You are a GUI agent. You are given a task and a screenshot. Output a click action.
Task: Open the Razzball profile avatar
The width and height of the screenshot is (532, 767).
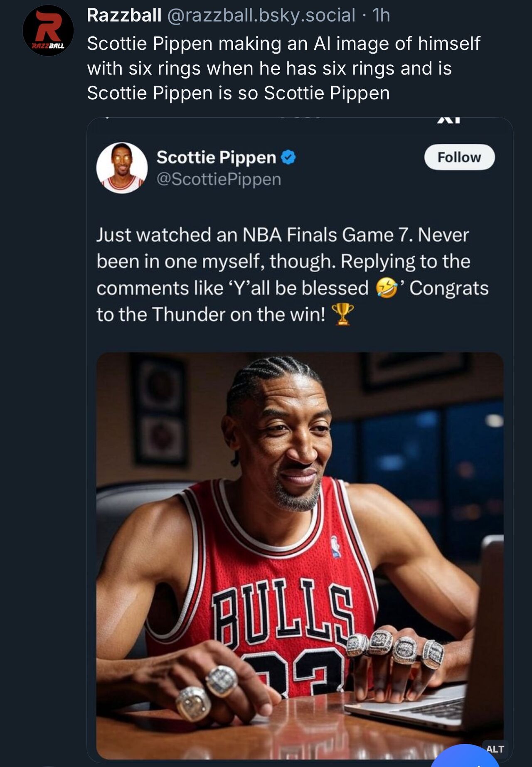48,30
